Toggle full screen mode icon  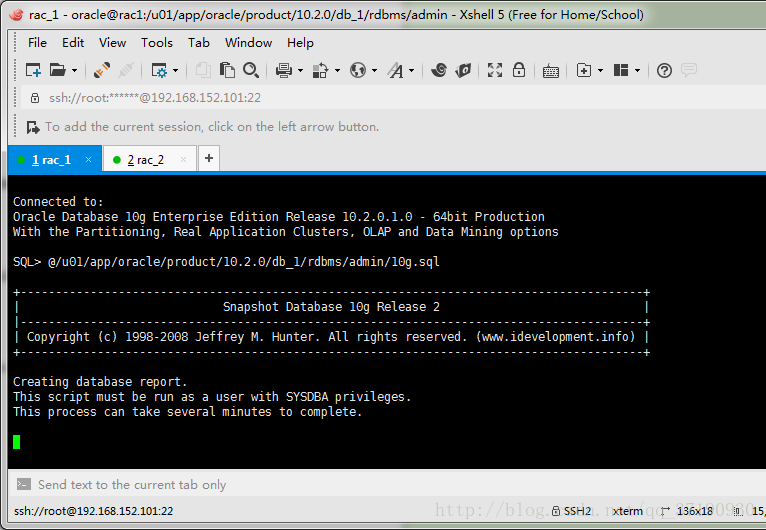click(x=495, y=70)
